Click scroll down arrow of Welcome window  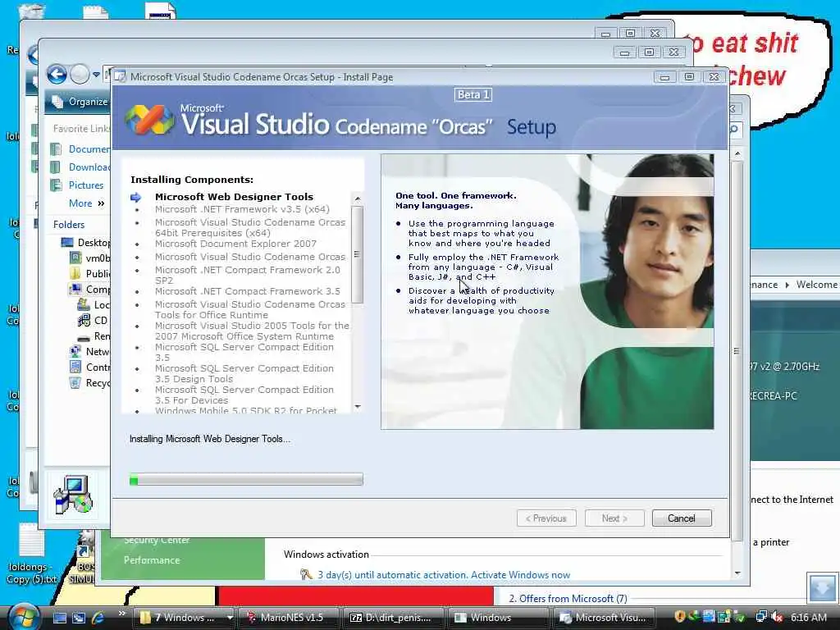click(737, 573)
